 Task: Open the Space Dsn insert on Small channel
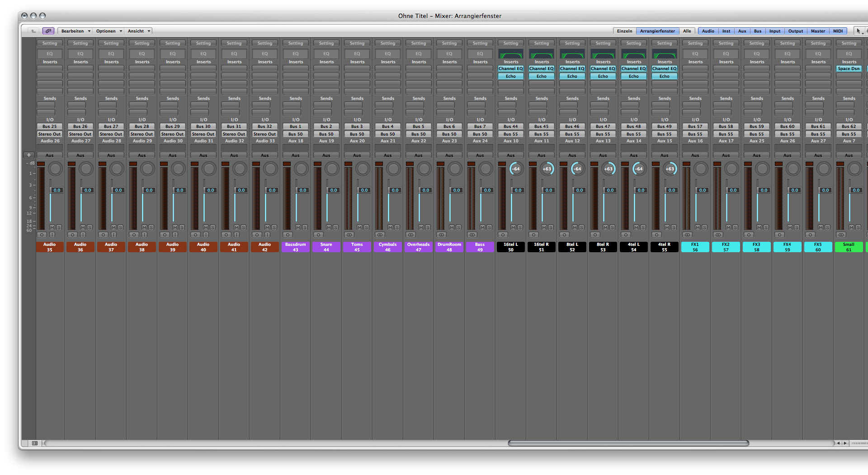pyautogui.click(x=849, y=69)
